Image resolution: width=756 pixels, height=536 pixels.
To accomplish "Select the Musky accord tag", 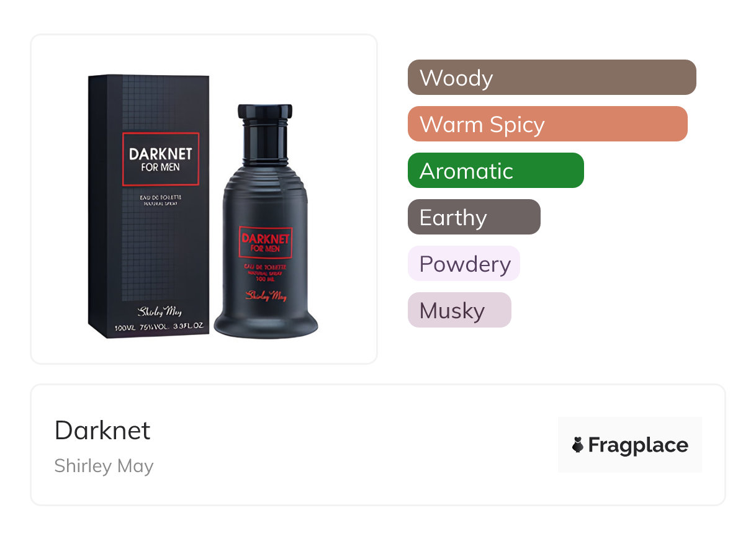I will coord(459,310).
